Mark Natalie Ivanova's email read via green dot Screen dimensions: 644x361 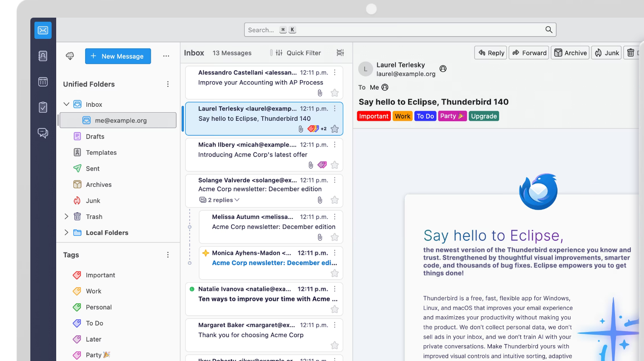(192, 289)
